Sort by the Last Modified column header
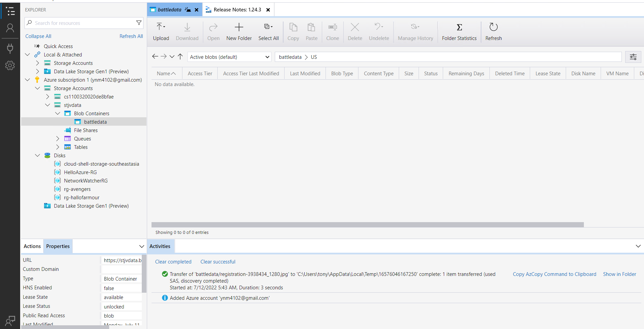644x329 pixels. click(x=305, y=73)
